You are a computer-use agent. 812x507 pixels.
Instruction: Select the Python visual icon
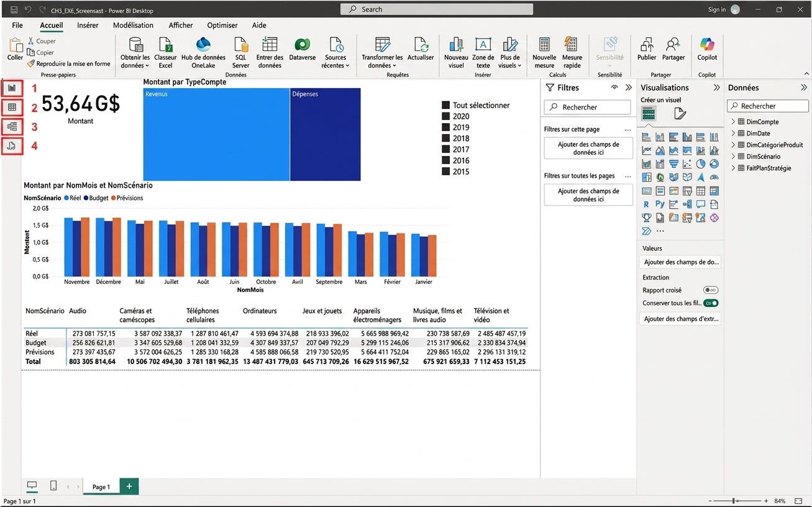point(660,204)
